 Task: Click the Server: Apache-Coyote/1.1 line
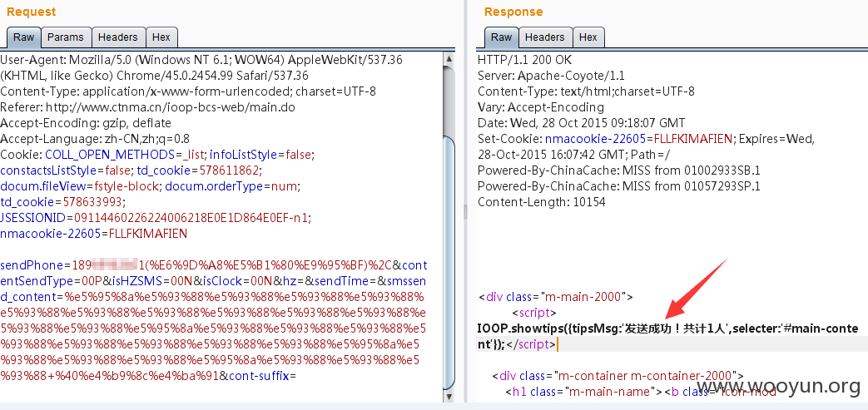tap(551, 75)
